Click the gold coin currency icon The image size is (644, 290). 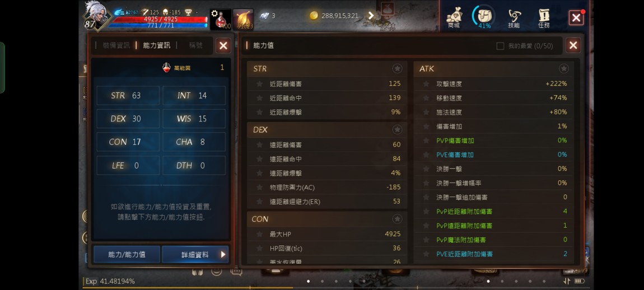314,16
